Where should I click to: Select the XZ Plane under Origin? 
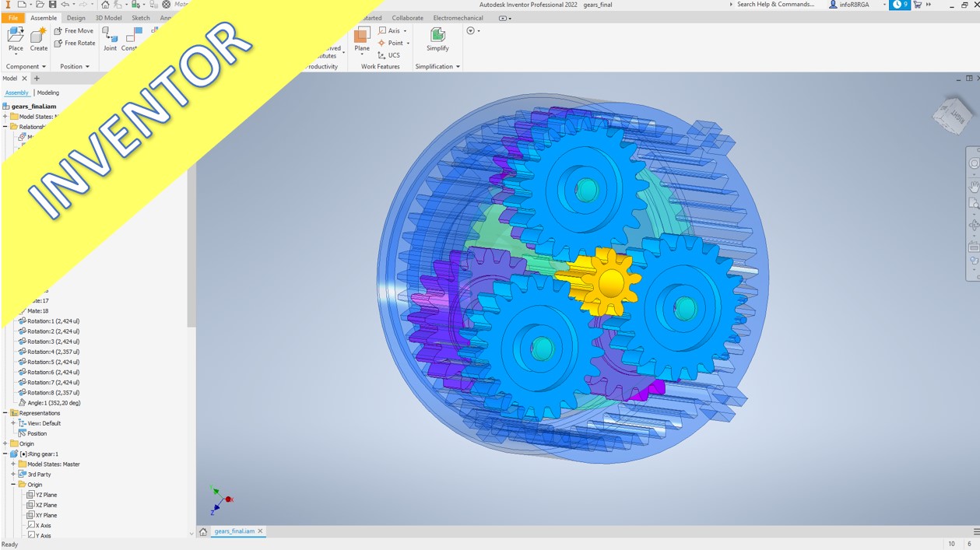click(x=41, y=505)
